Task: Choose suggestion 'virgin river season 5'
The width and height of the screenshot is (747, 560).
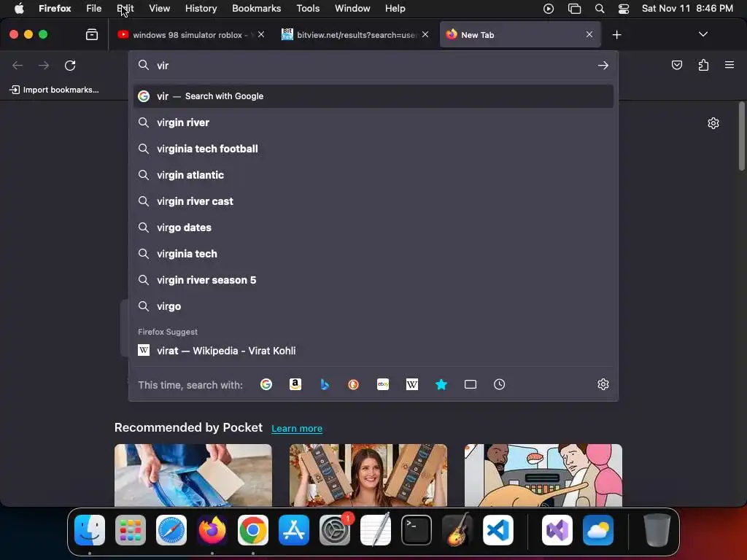Action: [373, 280]
